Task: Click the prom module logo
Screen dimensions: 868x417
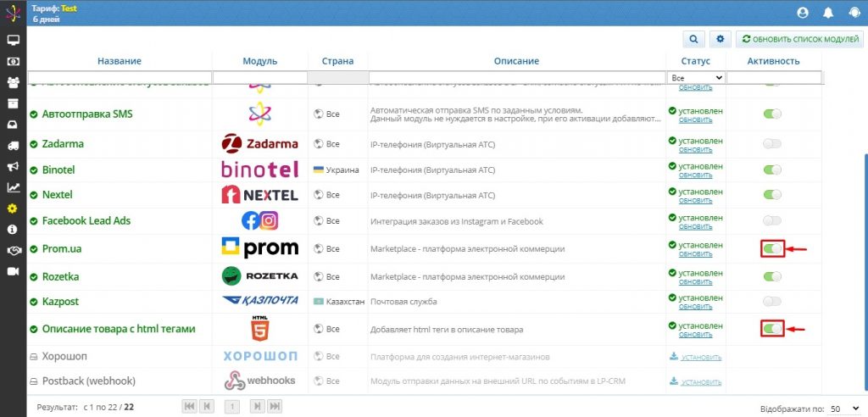Action: tap(259, 248)
